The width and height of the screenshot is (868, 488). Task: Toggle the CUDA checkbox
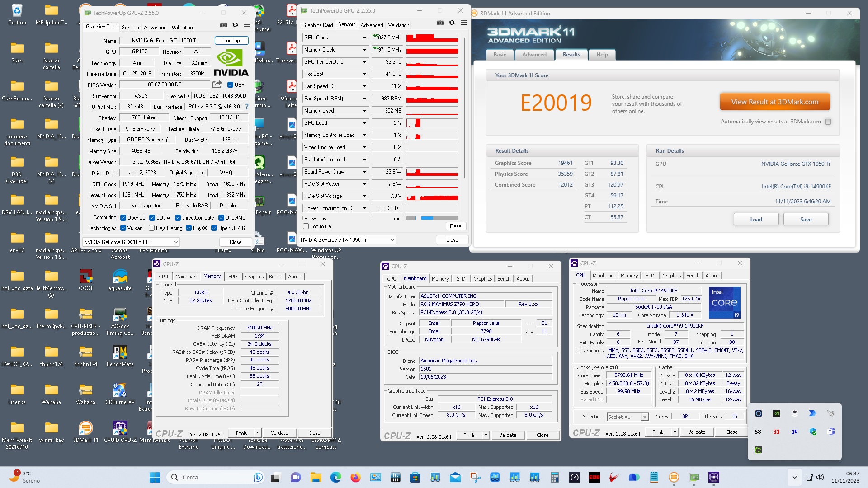pyautogui.click(x=152, y=217)
